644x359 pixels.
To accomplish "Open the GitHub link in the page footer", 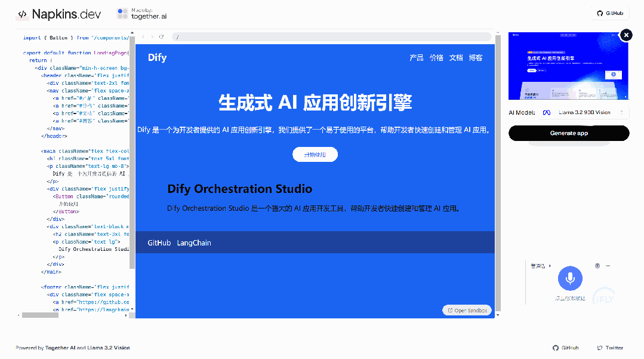I will pyautogui.click(x=566, y=348).
